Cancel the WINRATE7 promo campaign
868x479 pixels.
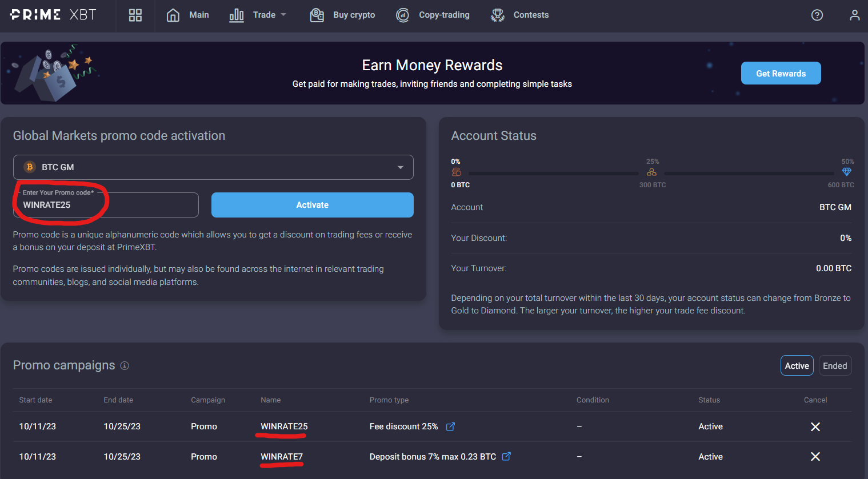[815, 456]
